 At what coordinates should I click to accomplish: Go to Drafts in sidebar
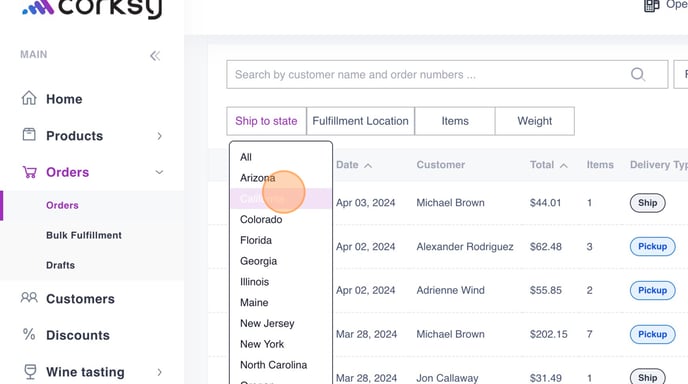(x=61, y=265)
